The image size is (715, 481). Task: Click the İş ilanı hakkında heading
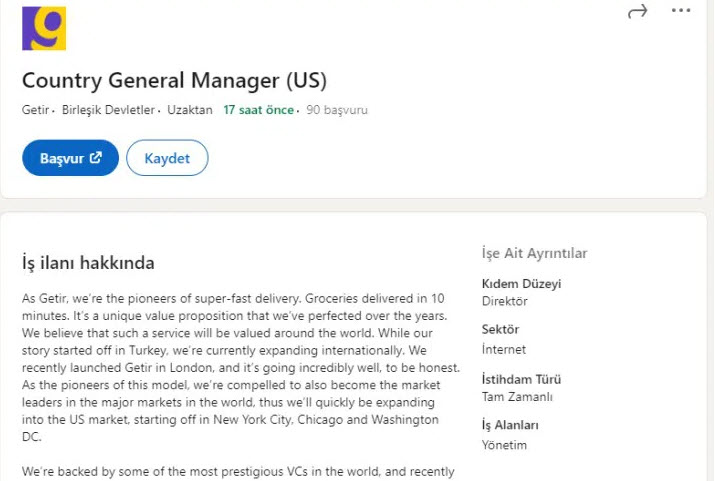(88, 263)
